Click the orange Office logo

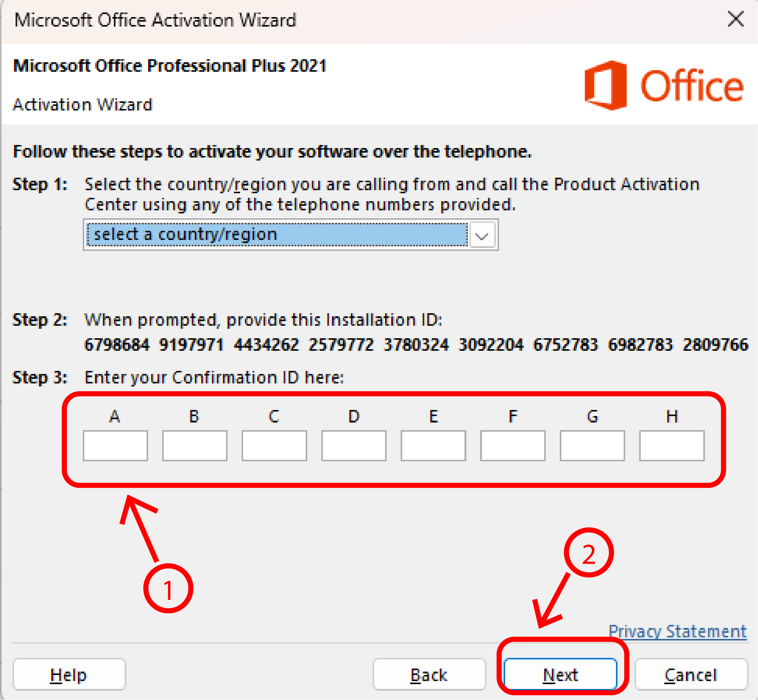[664, 85]
